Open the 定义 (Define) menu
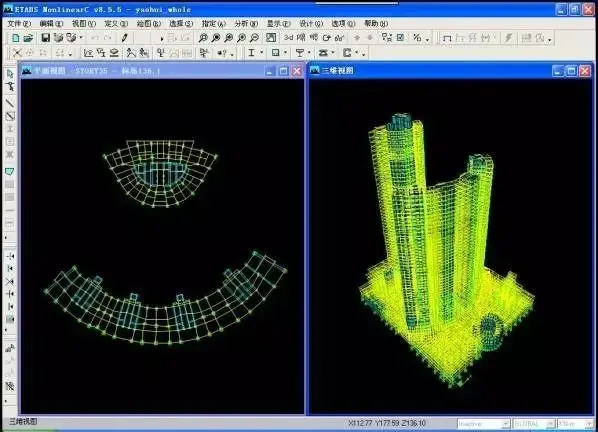Image resolution: width=598 pixels, height=432 pixels. [116, 23]
